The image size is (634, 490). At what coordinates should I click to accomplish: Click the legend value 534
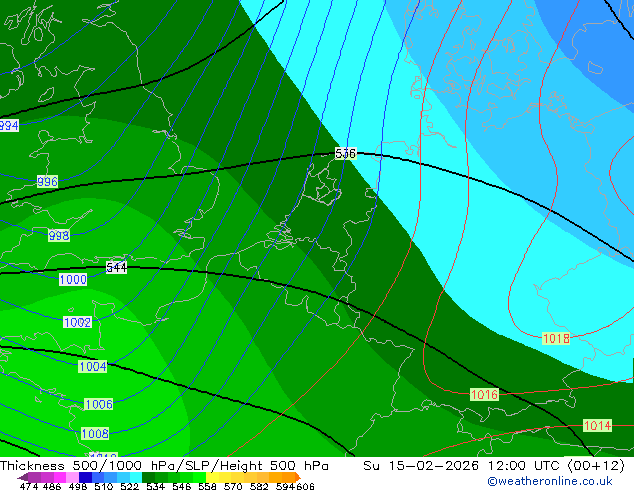[x=155, y=486]
